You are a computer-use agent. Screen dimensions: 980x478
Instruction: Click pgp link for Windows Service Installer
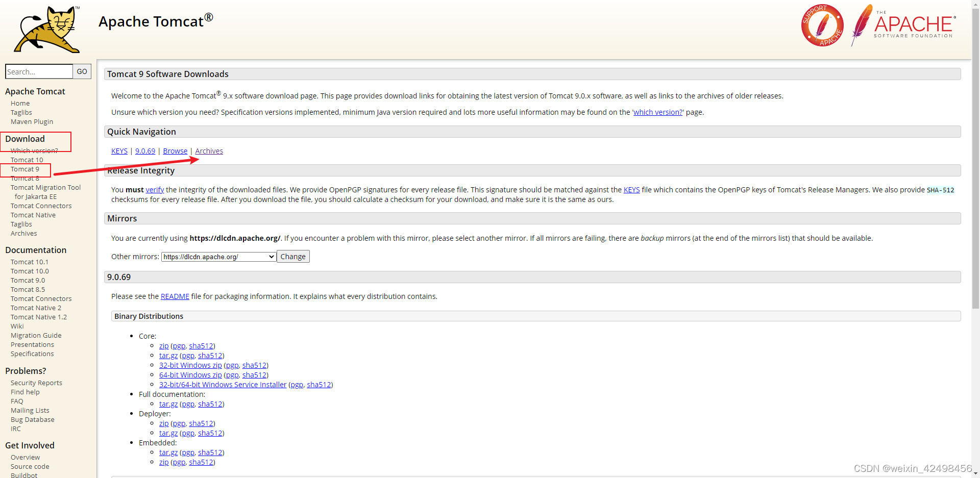297,385
